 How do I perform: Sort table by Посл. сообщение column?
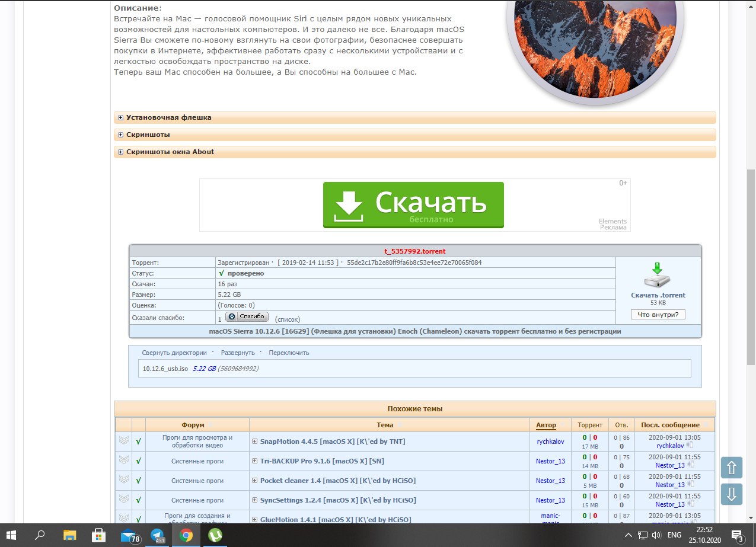click(674, 425)
